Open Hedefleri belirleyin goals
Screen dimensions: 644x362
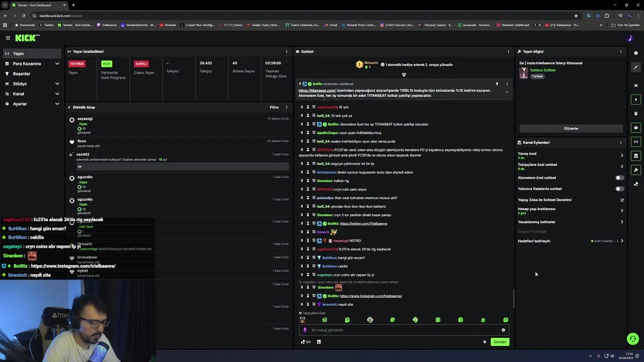(x=571, y=241)
